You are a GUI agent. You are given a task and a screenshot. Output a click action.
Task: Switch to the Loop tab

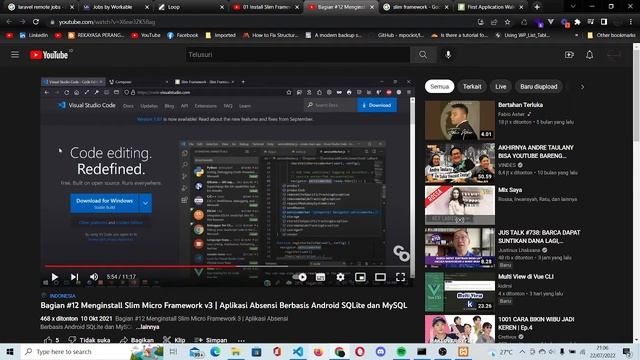point(190,7)
